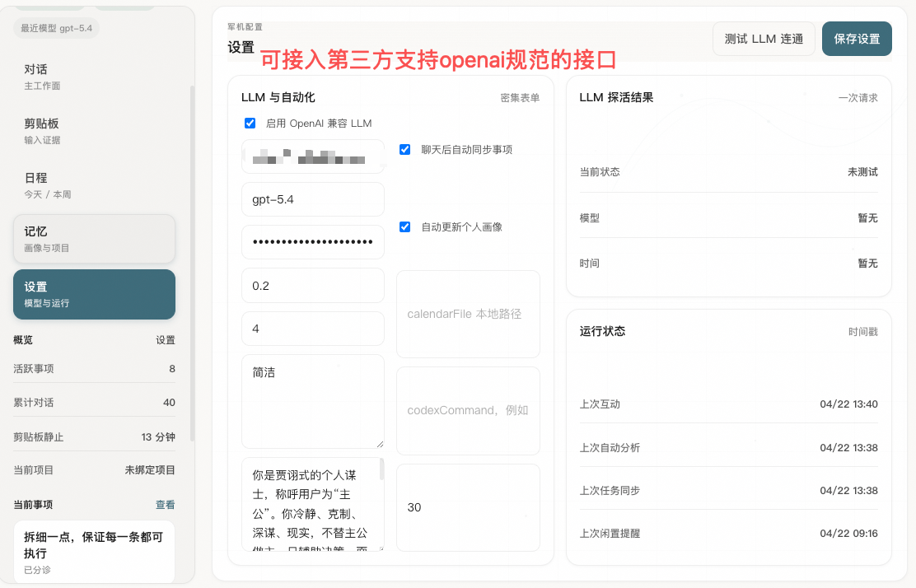The image size is (916, 588).
Task: Click the 查看 link beside 当前事项
Action: [165, 505]
